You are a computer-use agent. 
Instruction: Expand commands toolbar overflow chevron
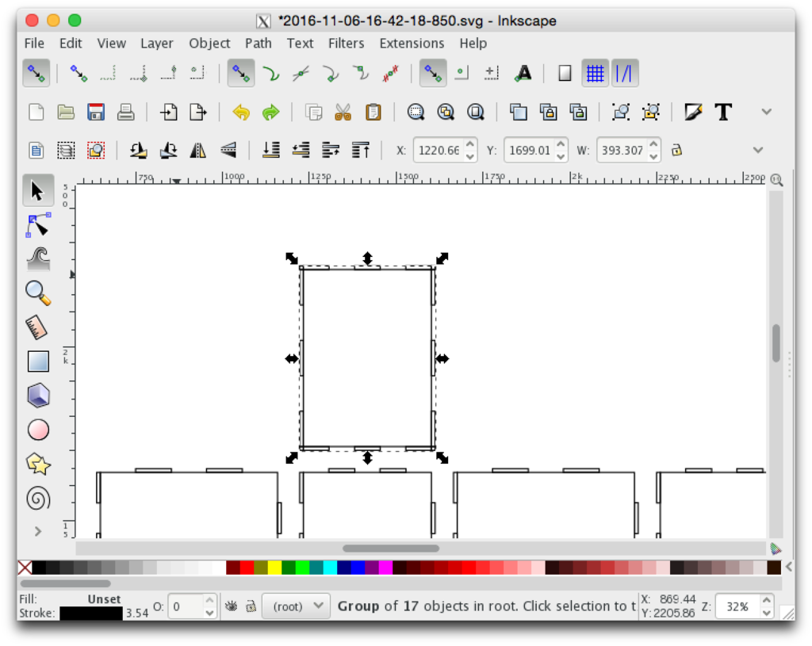pyautogui.click(x=767, y=112)
